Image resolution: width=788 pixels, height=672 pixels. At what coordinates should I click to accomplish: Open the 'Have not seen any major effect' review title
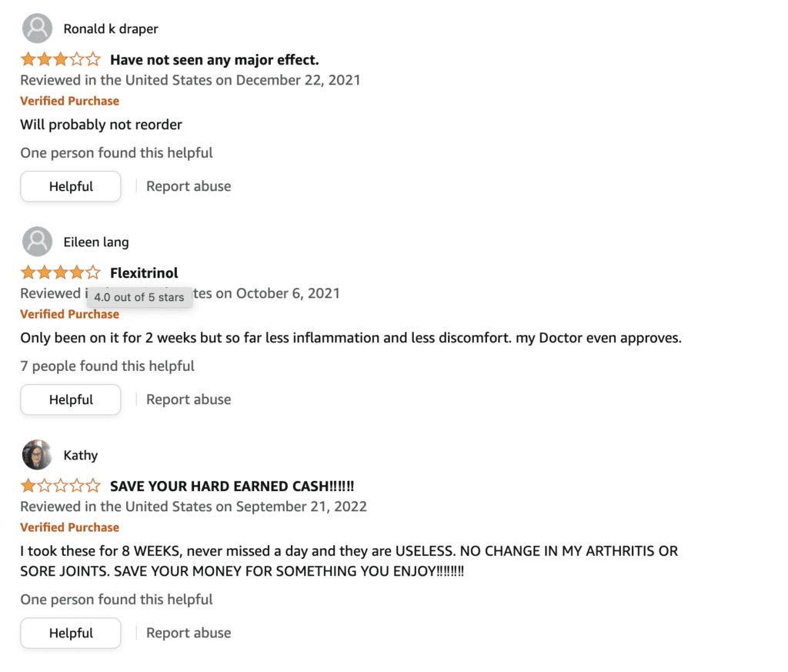point(215,60)
